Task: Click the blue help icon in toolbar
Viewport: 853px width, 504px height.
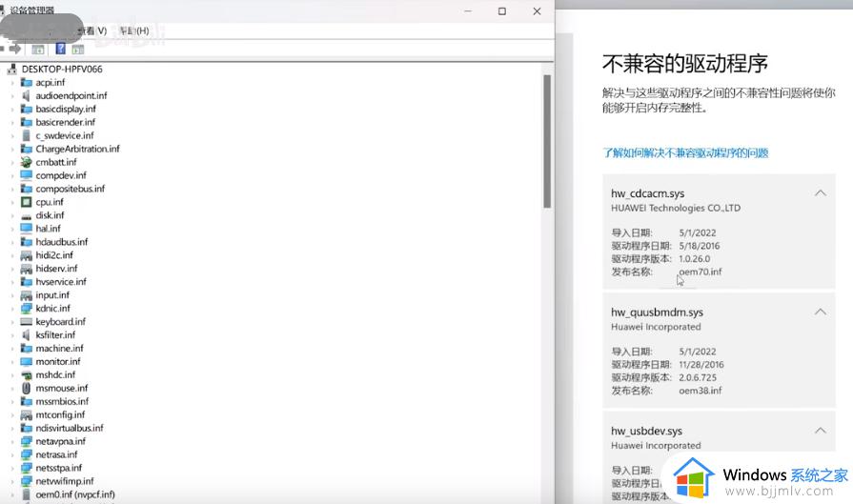Action: [61, 49]
